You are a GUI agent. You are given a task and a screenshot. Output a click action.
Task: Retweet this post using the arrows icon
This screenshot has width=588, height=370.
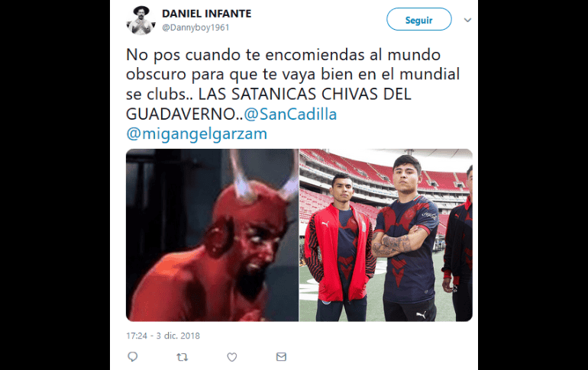[183, 357]
